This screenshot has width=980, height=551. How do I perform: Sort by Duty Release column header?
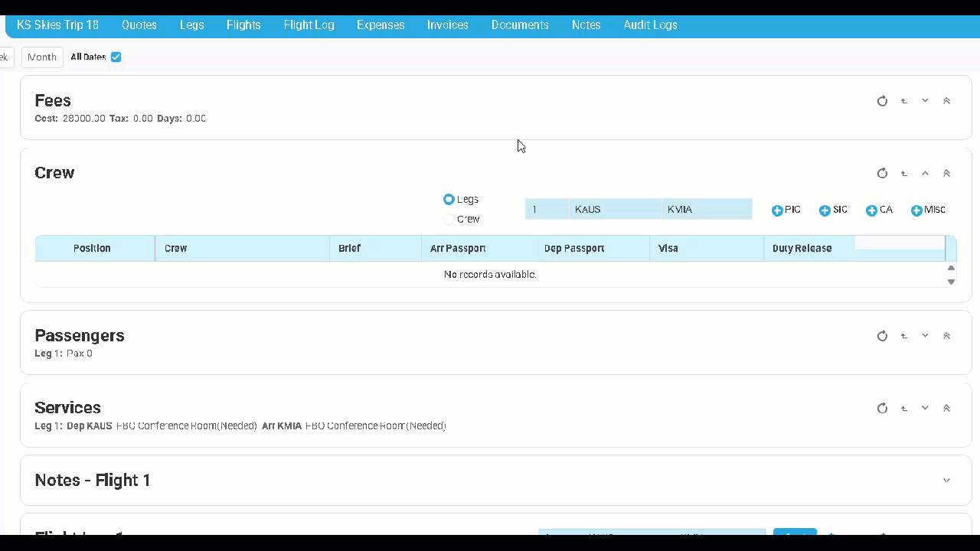coord(802,249)
